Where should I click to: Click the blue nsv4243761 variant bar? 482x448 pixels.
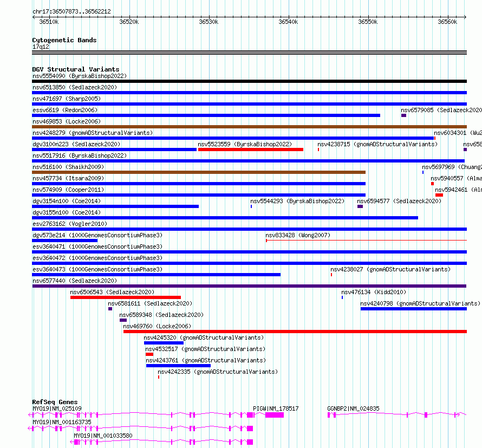click(x=178, y=366)
